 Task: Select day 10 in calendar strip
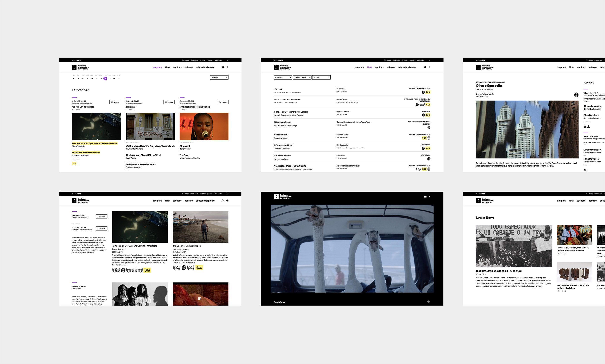(92, 78)
